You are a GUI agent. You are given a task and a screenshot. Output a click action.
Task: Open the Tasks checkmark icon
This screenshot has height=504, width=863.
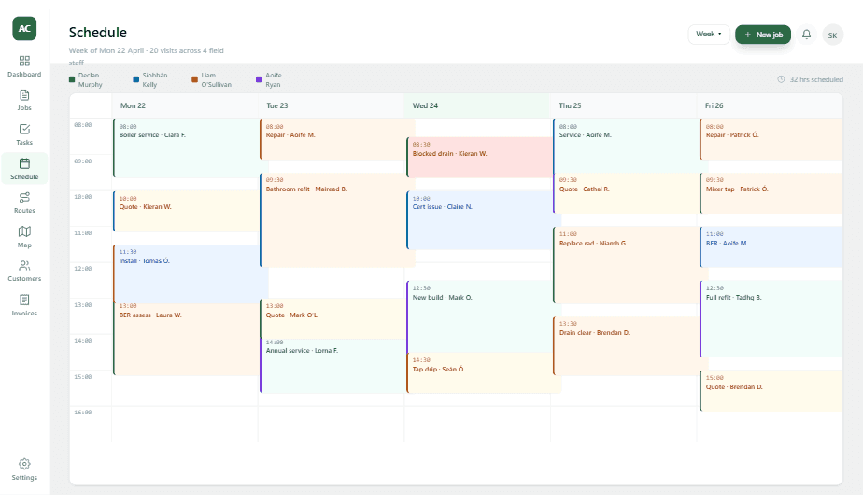24,130
